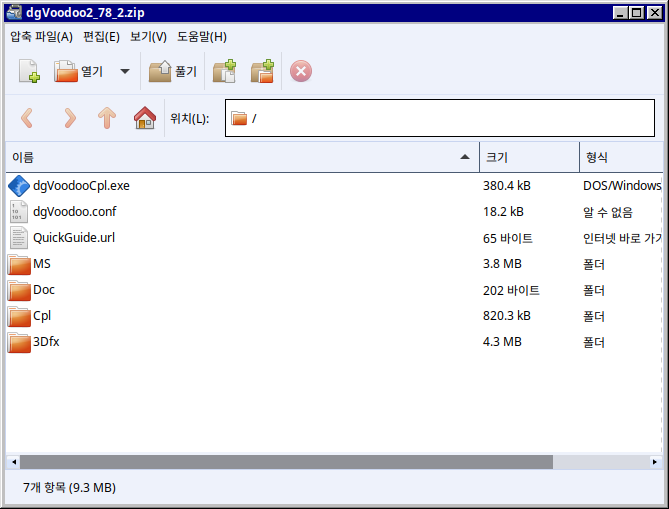Click the title bar archive app icon
This screenshot has width=669, height=509.
tap(14, 12)
